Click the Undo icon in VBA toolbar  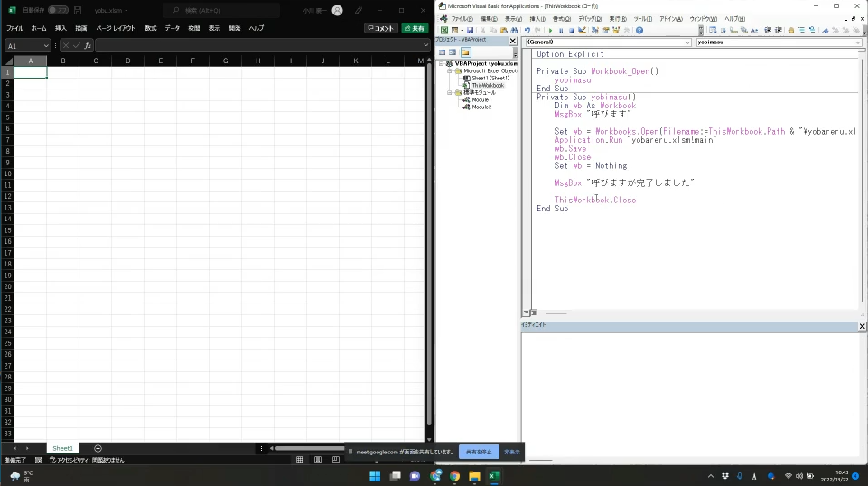point(527,31)
